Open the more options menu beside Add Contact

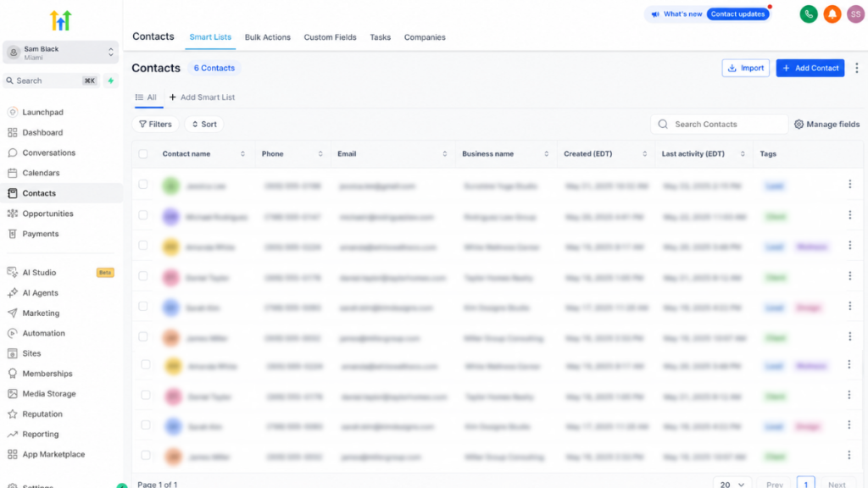click(x=856, y=68)
